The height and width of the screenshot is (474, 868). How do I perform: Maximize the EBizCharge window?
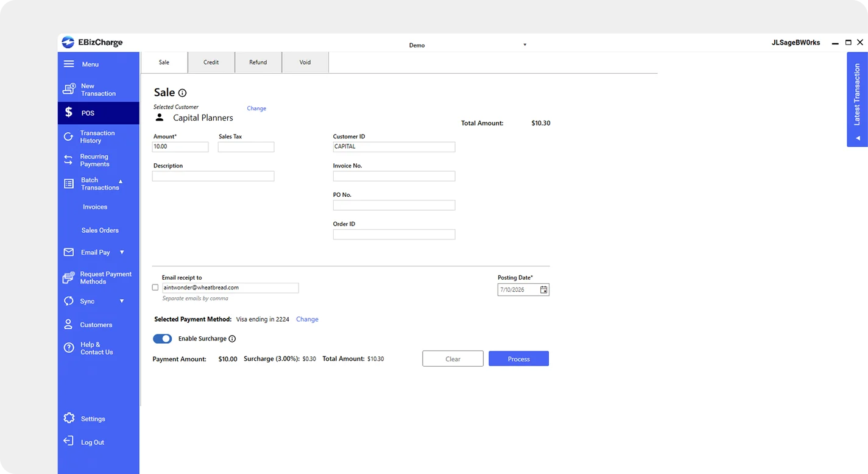coord(848,43)
